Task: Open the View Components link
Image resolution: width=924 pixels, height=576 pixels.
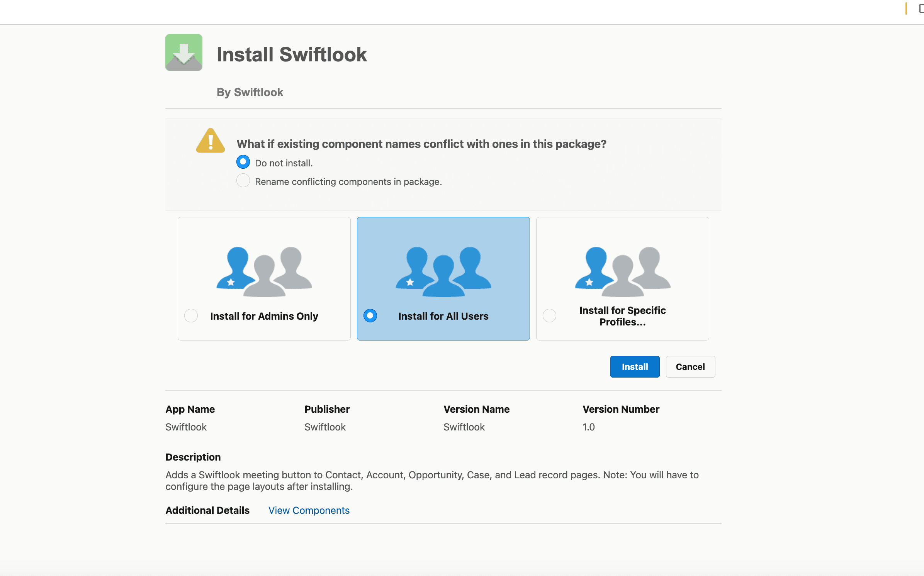Action: click(x=309, y=510)
